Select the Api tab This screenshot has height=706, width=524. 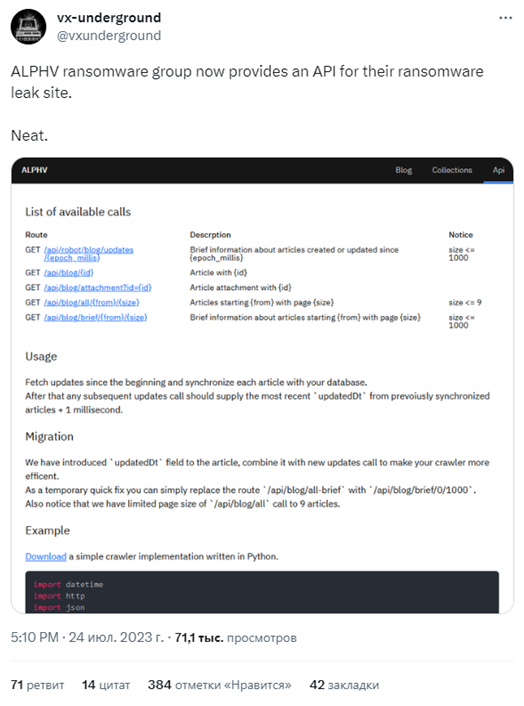(498, 170)
